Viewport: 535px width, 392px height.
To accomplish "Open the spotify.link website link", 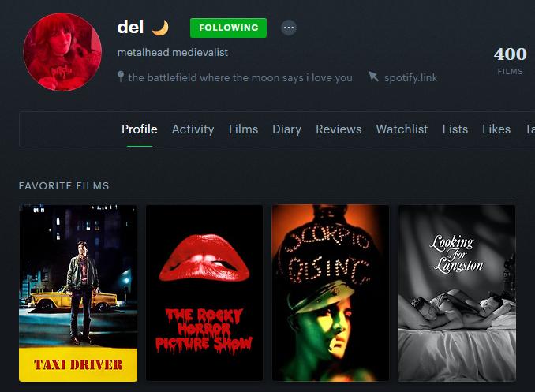I will [x=410, y=78].
